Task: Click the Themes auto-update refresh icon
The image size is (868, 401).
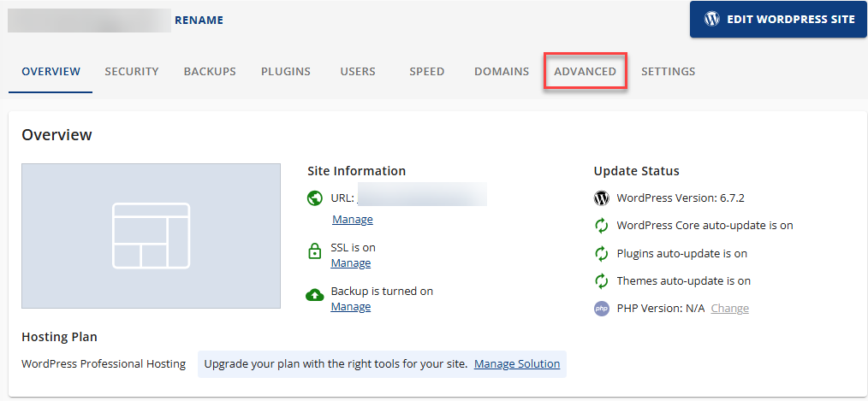Action: tap(601, 281)
